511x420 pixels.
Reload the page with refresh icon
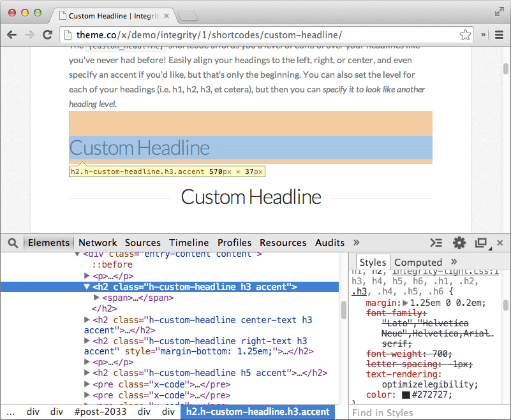(48, 35)
